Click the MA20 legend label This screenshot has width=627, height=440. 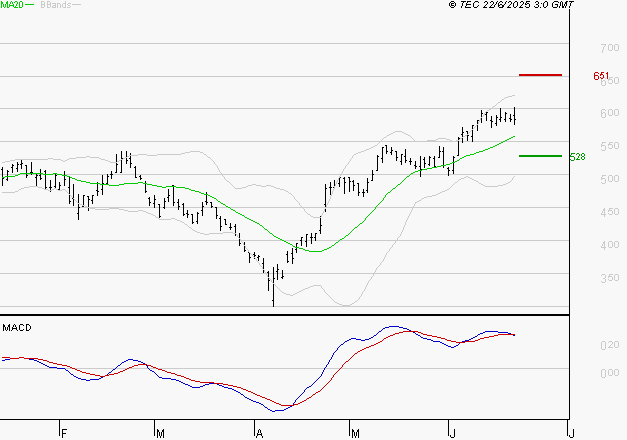pyautogui.click(x=12, y=5)
